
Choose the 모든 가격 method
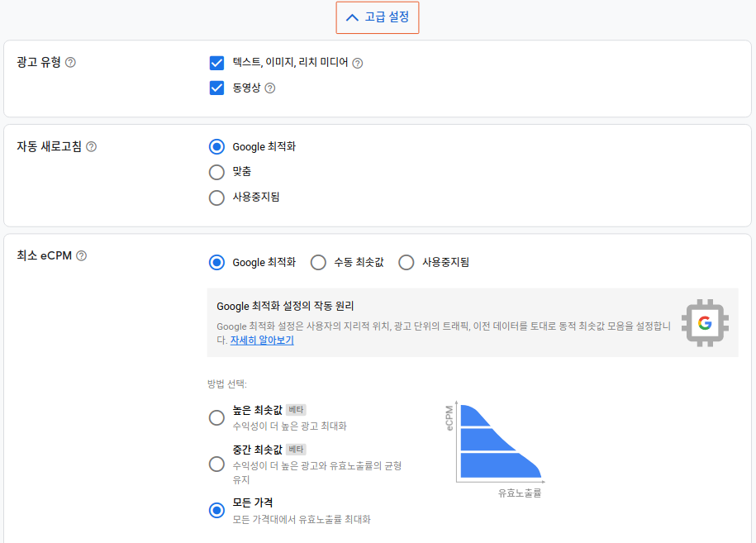[x=216, y=510]
